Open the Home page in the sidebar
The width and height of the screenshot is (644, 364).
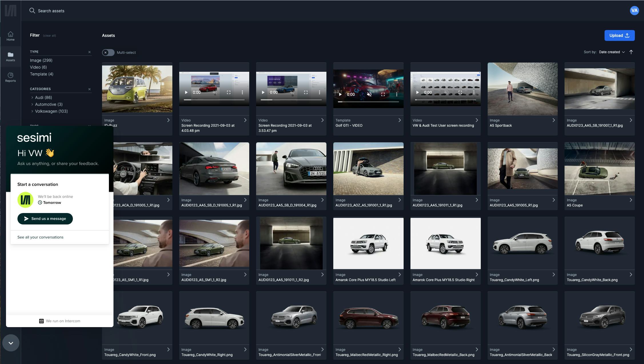coord(11,36)
